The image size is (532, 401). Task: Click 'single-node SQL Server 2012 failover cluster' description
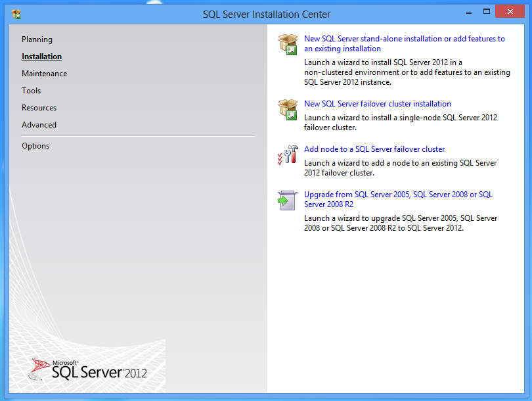[x=401, y=122]
